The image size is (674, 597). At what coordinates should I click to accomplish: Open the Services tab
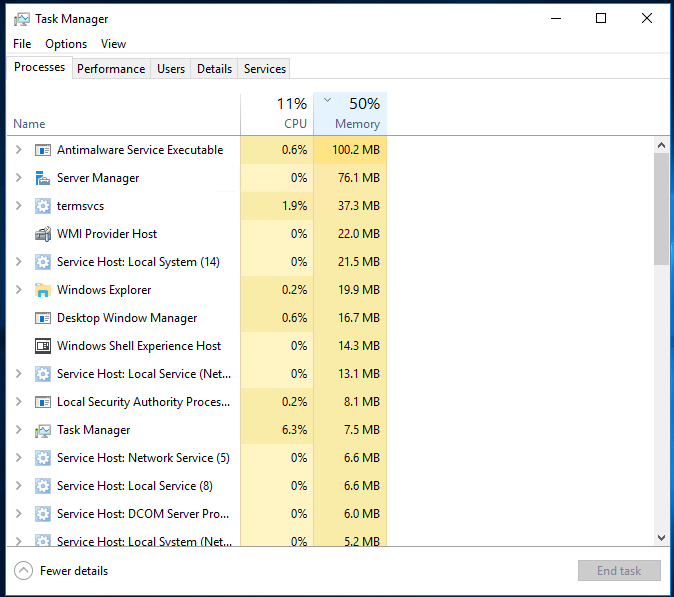tap(265, 69)
